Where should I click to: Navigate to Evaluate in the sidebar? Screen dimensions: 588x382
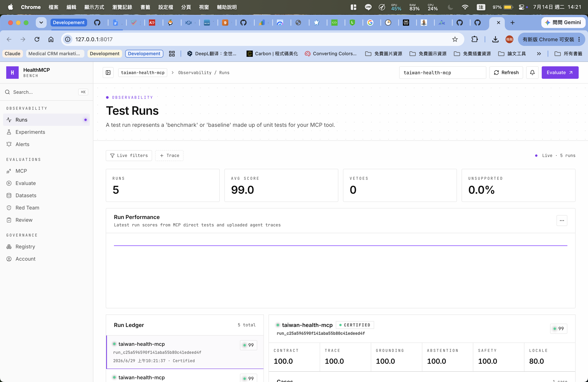(46, 183)
